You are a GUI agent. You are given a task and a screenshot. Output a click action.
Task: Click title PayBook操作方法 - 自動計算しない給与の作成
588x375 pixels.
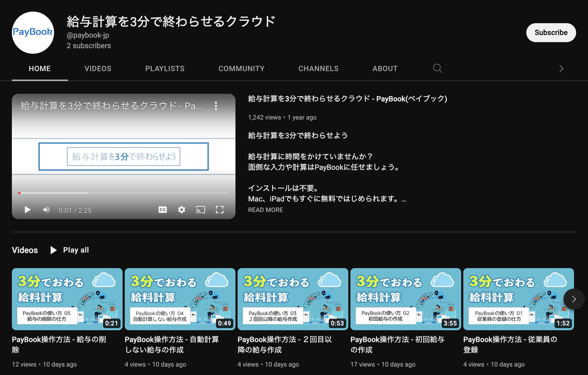[172, 345]
